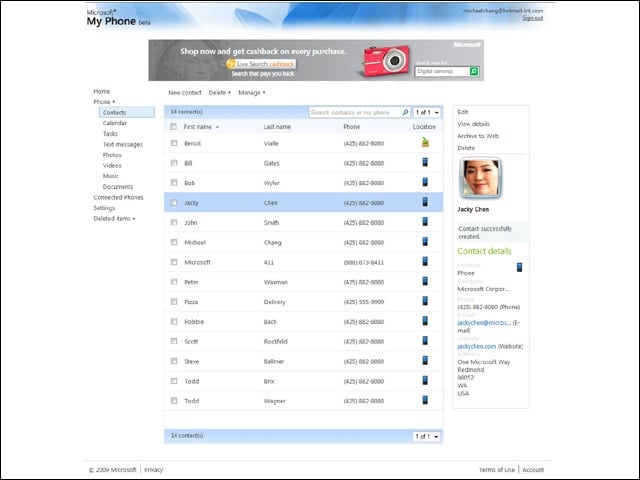This screenshot has width=640, height=480.
Task: Click the phone icon for Microsoft 411
Action: [425, 261]
